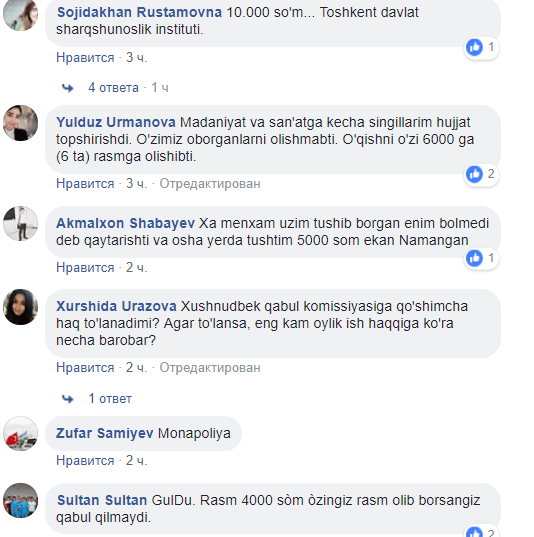Toggle Нравится under Akmalxon Shabayev's comment

point(85,267)
